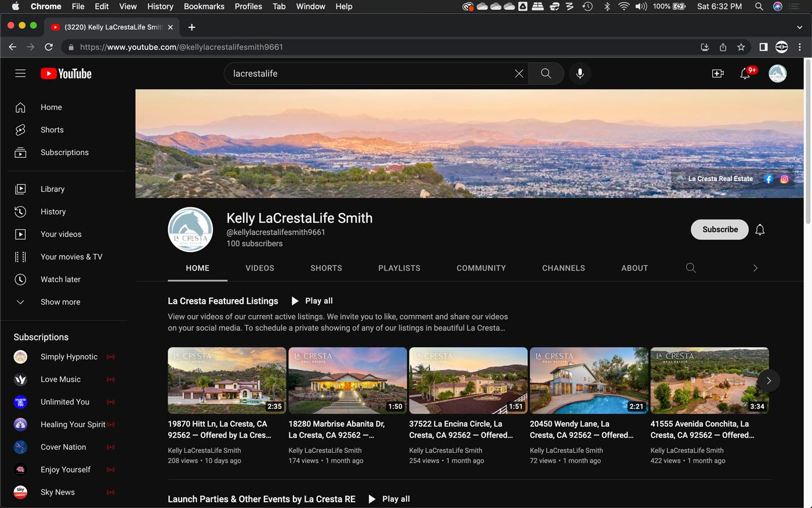Switch to the SHORTS tab
This screenshot has width=812, height=508.
326,268
